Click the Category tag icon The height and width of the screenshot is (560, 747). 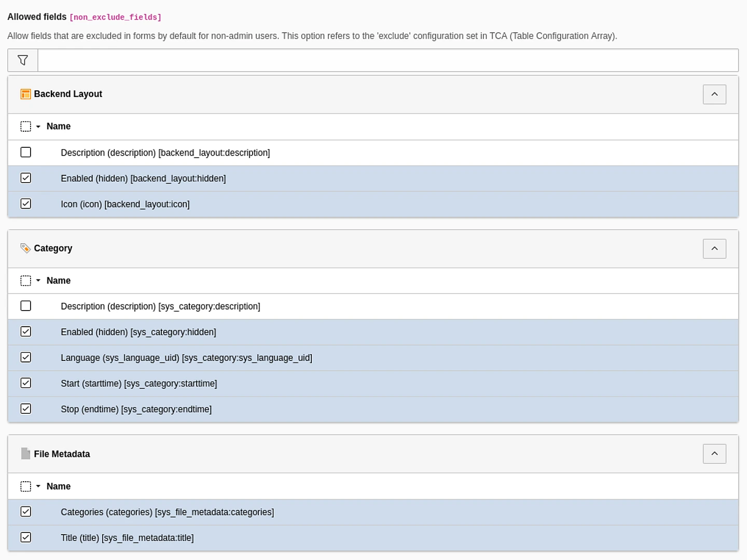tap(25, 248)
